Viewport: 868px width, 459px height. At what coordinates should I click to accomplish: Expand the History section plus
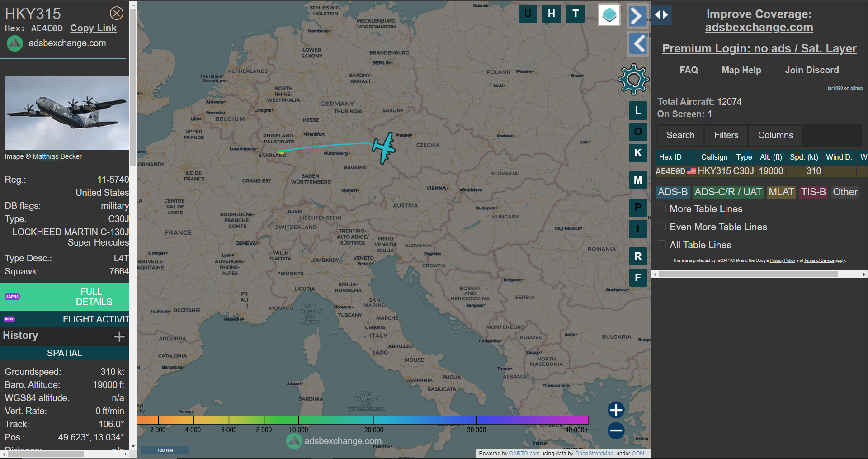pyautogui.click(x=119, y=336)
